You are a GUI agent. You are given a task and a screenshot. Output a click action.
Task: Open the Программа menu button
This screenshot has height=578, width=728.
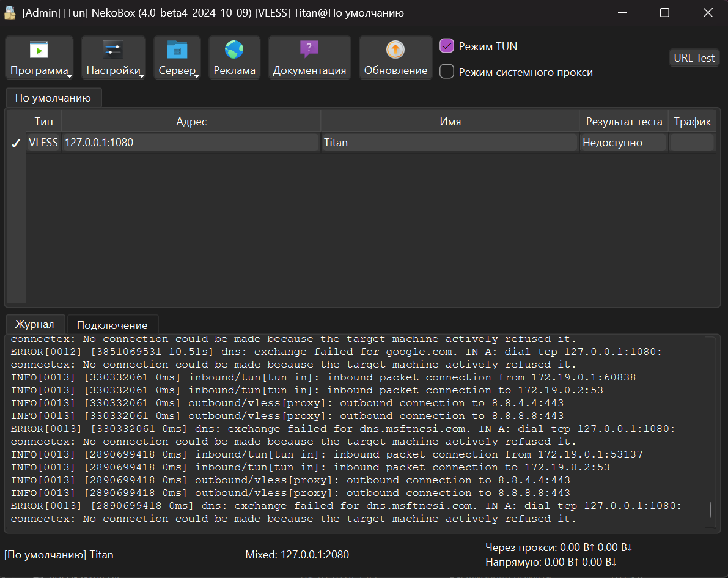click(40, 58)
